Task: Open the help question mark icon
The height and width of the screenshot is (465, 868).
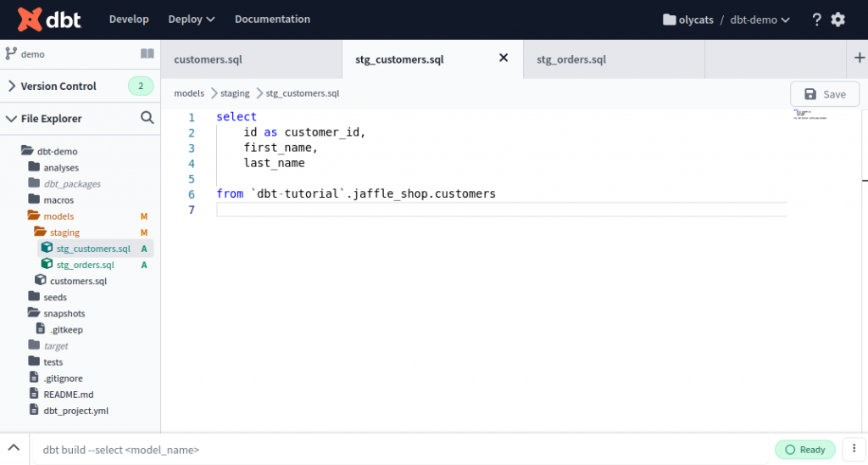Action: point(816,20)
